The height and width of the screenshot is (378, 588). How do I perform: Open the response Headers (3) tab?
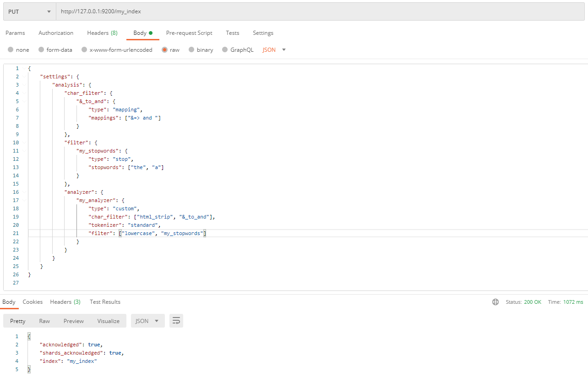[65, 302]
